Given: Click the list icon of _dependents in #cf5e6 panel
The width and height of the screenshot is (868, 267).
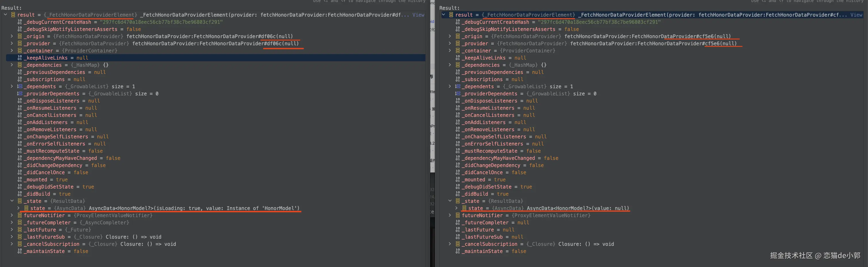Looking at the screenshot, I should (457, 87).
